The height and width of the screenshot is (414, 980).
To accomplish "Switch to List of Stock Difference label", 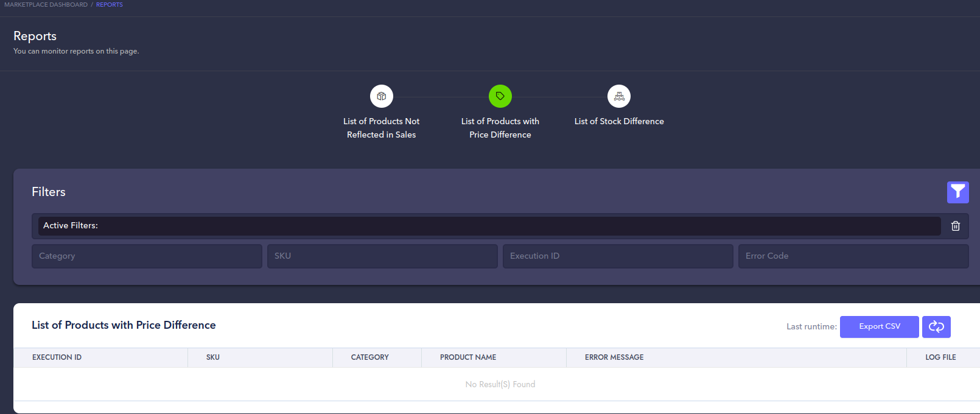I will click(618, 121).
